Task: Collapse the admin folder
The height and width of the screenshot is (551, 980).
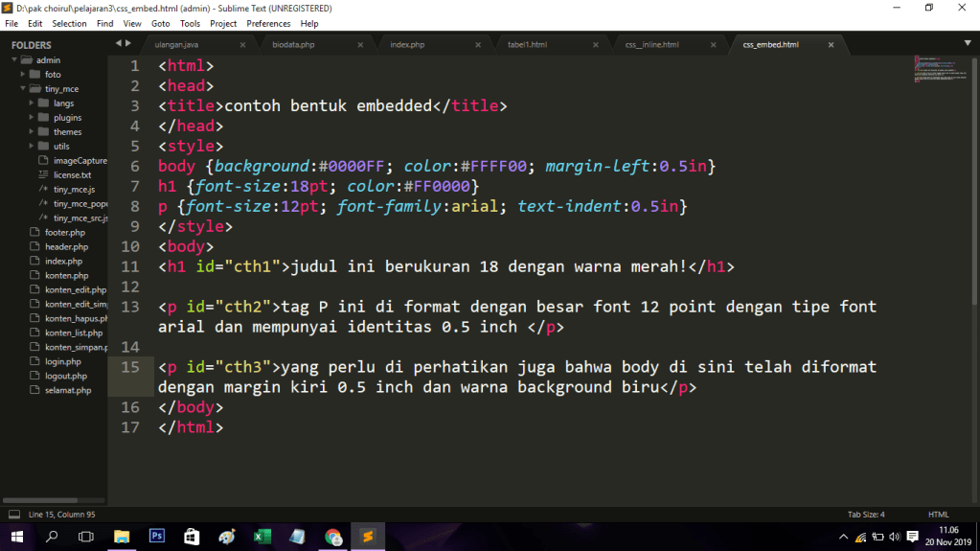Action: click(14, 60)
